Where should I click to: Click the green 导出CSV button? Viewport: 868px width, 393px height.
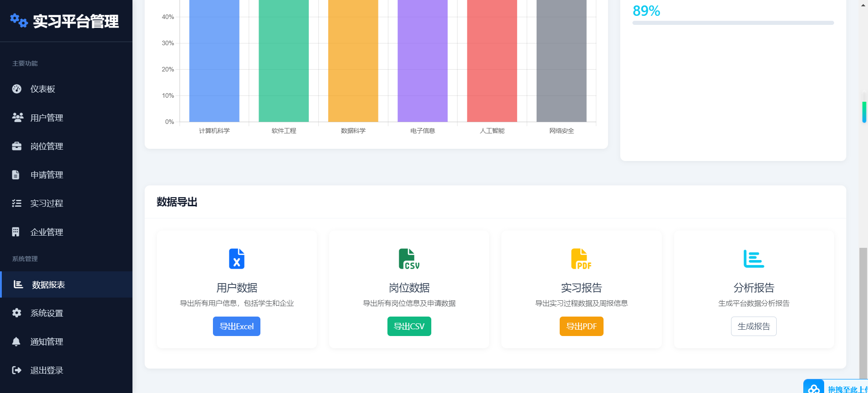tap(409, 326)
